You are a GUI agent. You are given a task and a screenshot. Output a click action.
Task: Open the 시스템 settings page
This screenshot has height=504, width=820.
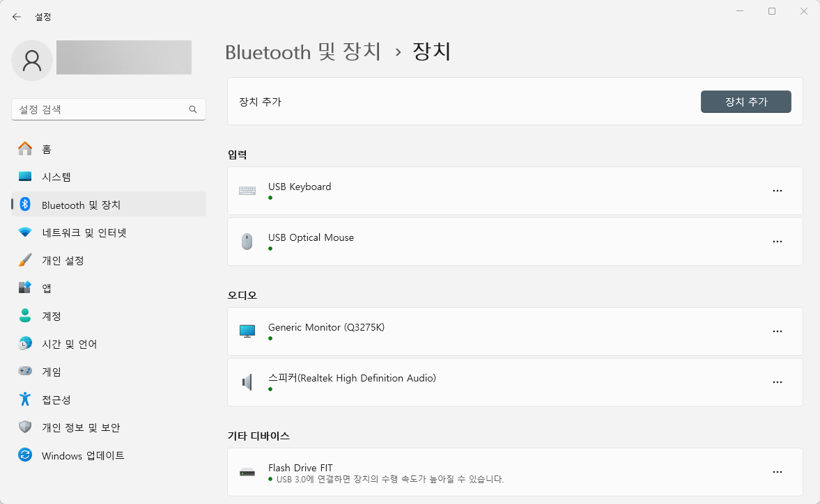109,177
